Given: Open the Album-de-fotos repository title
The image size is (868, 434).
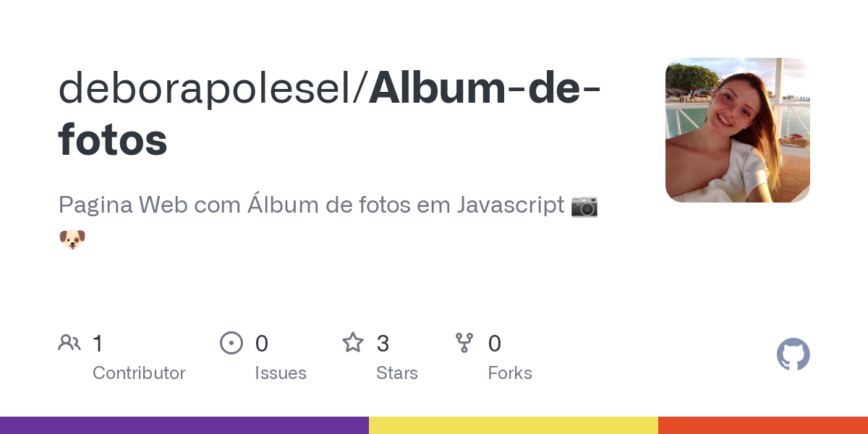Looking at the screenshot, I should pos(483,88).
